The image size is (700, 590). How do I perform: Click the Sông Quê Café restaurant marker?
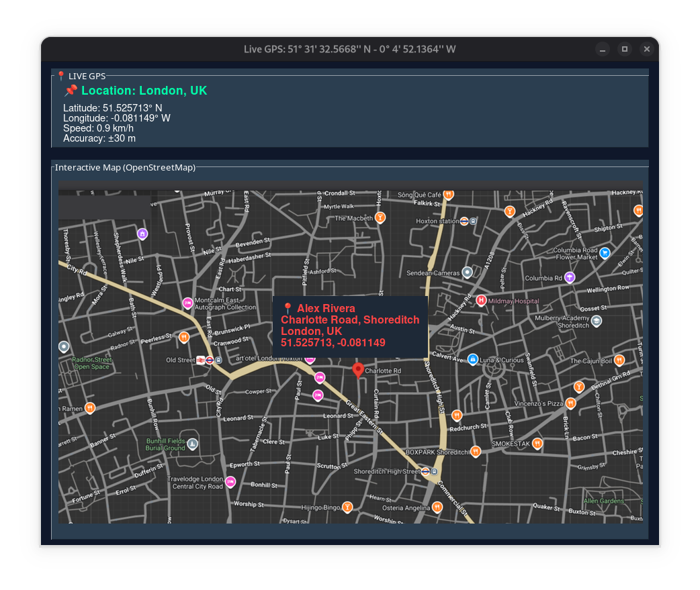tap(449, 195)
